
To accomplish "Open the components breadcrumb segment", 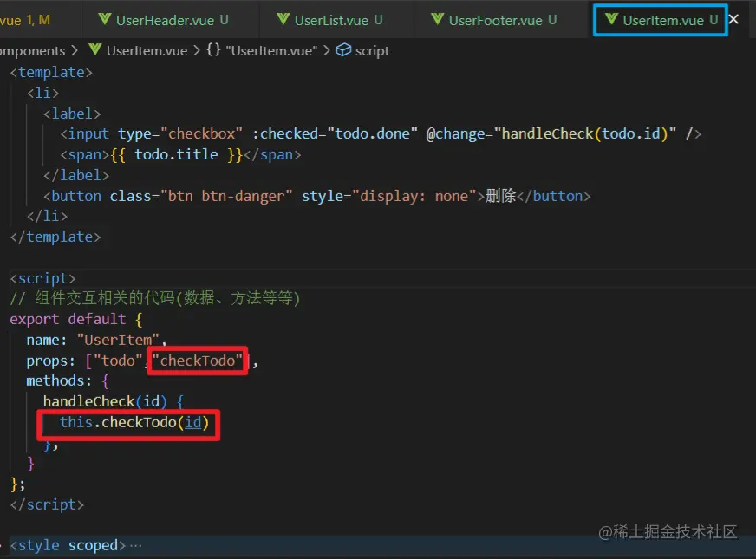I will pos(32,50).
